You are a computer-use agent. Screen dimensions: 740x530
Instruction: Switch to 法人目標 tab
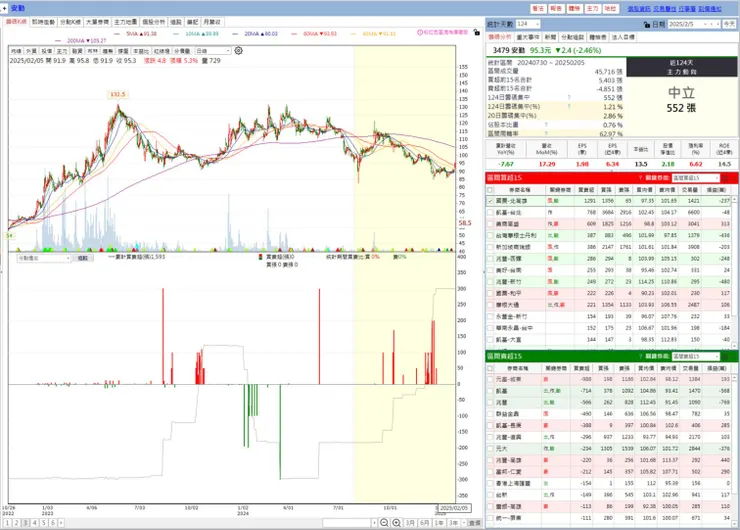(623, 37)
